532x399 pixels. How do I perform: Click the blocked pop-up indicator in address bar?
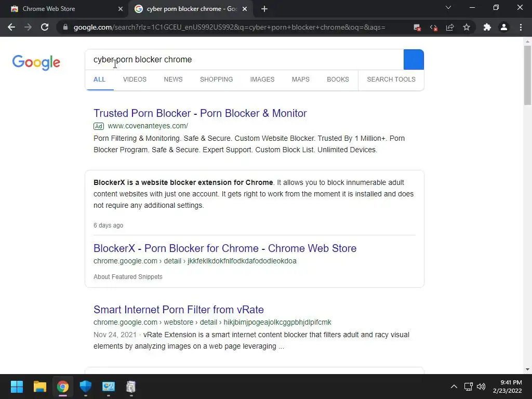coord(417,28)
